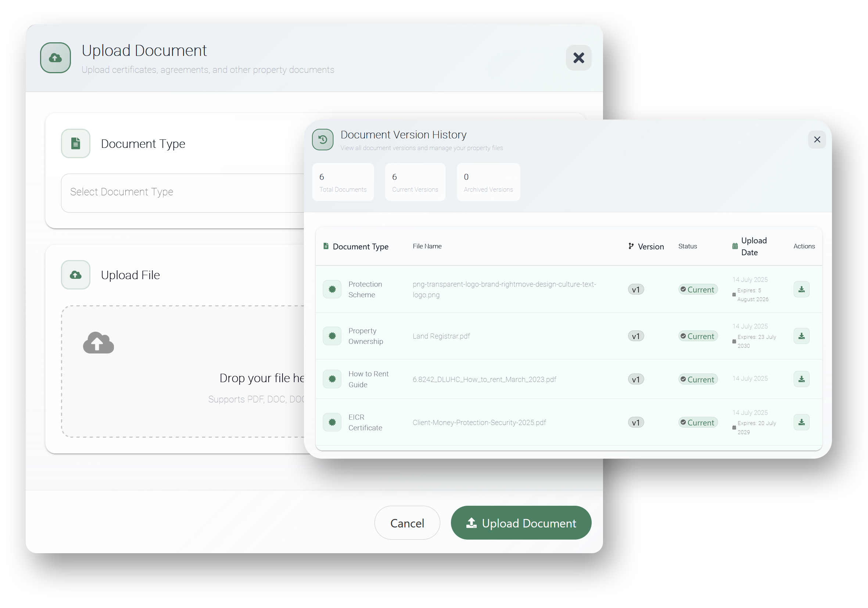Sort by Version column header
Viewport: 868px width, 608px height.
pos(650,247)
